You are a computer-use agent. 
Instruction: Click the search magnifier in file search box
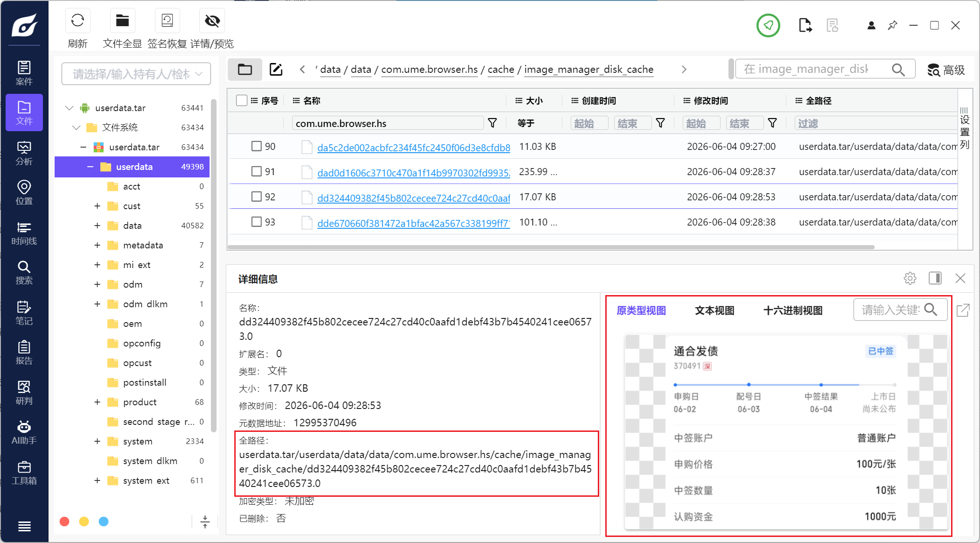tap(898, 70)
